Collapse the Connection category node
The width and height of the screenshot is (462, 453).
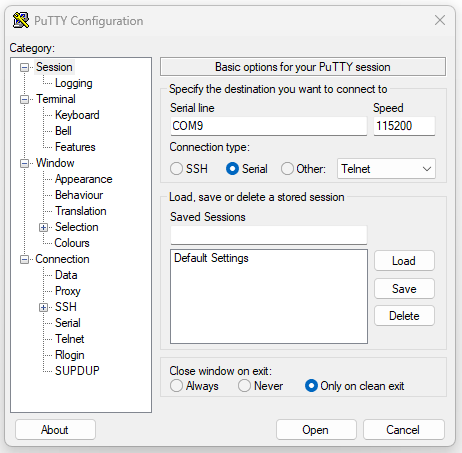[24, 259]
